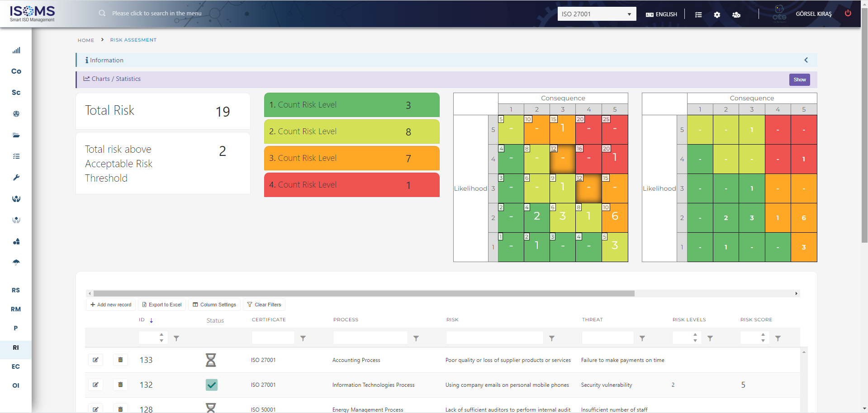Click the hourglass status icon on record 133
The image size is (868, 413).
pyautogui.click(x=212, y=360)
